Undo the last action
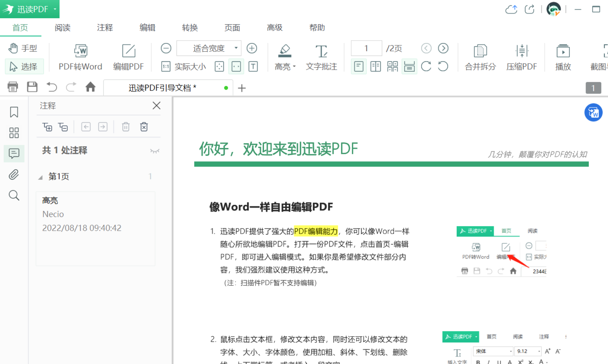 point(52,87)
